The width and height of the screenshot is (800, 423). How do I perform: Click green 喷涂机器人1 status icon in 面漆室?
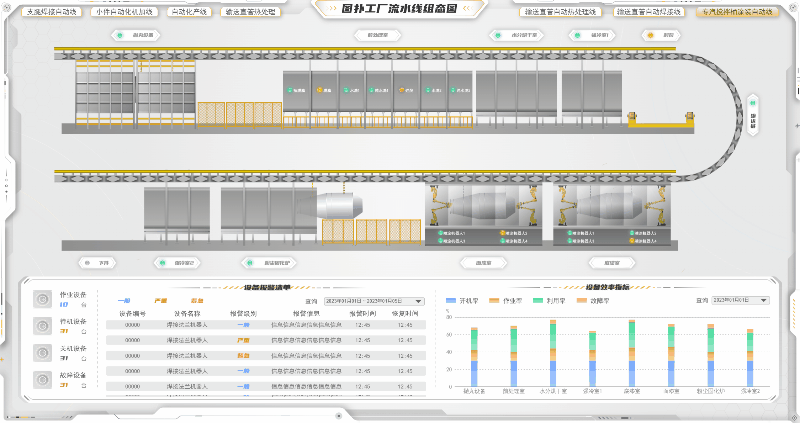click(440, 233)
